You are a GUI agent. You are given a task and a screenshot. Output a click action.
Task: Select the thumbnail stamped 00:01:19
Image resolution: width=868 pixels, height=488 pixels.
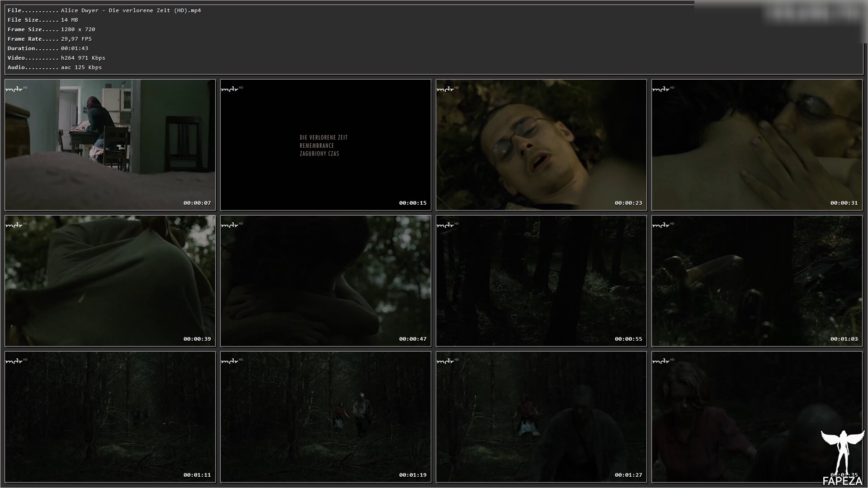point(325,417)
